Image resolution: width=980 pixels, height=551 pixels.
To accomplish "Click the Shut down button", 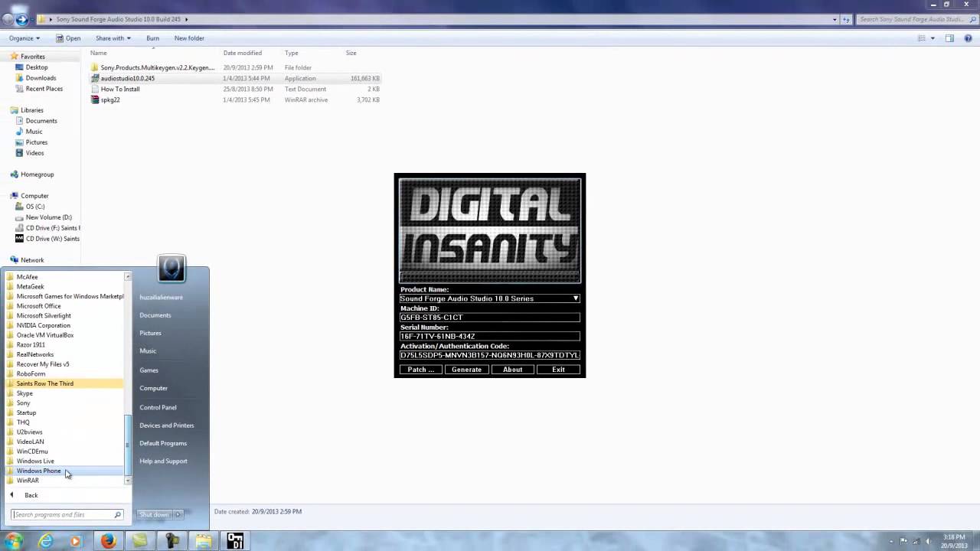I will [x=155, y=514].
